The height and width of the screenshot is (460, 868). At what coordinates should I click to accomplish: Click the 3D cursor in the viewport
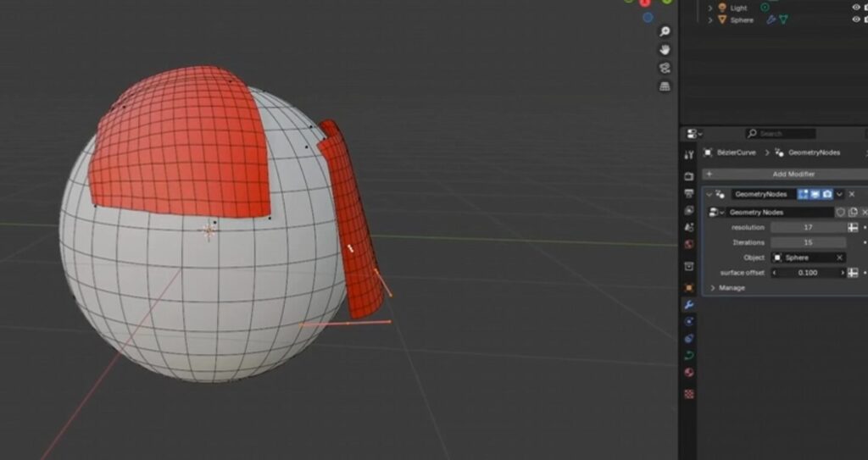pyautogui.click(x=209, y=230)
